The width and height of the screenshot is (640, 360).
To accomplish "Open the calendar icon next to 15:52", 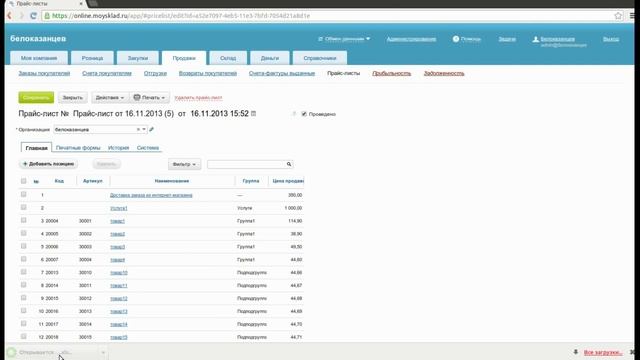I will [x=253, y=113].
